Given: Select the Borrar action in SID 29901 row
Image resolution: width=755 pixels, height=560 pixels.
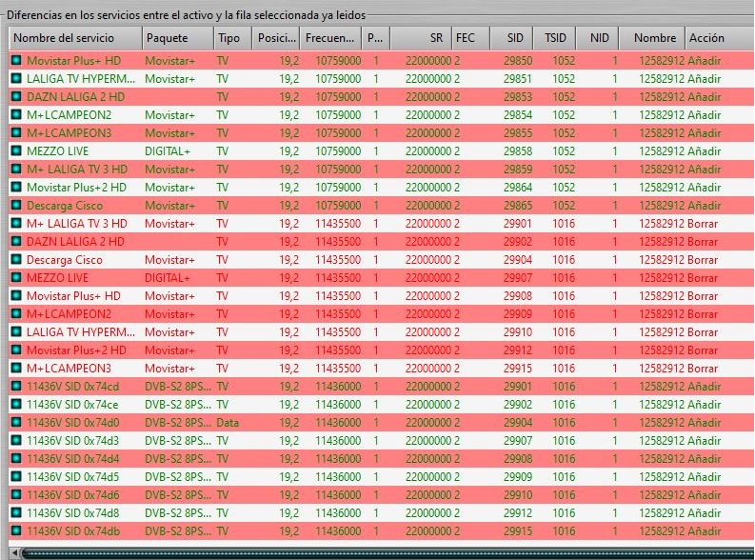Looking at the screenshot, I should point(703,224).
